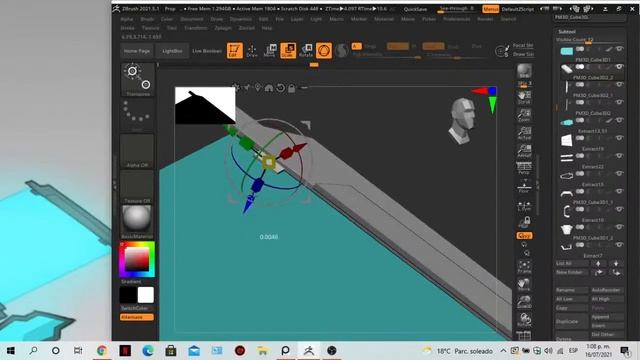Activate the Edit mode button
640x360 pixels.
pyautogui.click(x=235, y=51)
